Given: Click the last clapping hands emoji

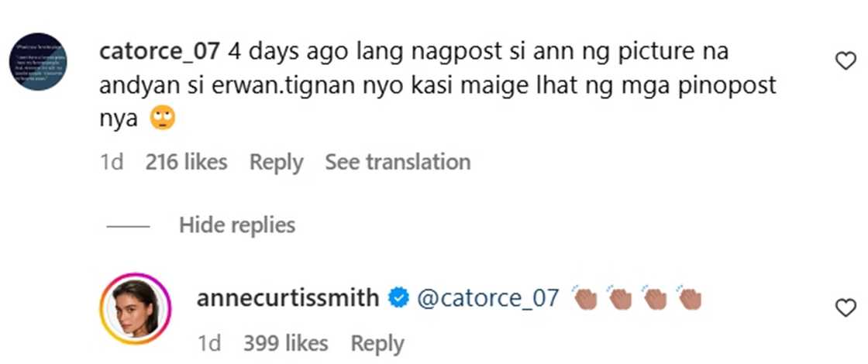Looking at the screenshot, I should (689, 298).
